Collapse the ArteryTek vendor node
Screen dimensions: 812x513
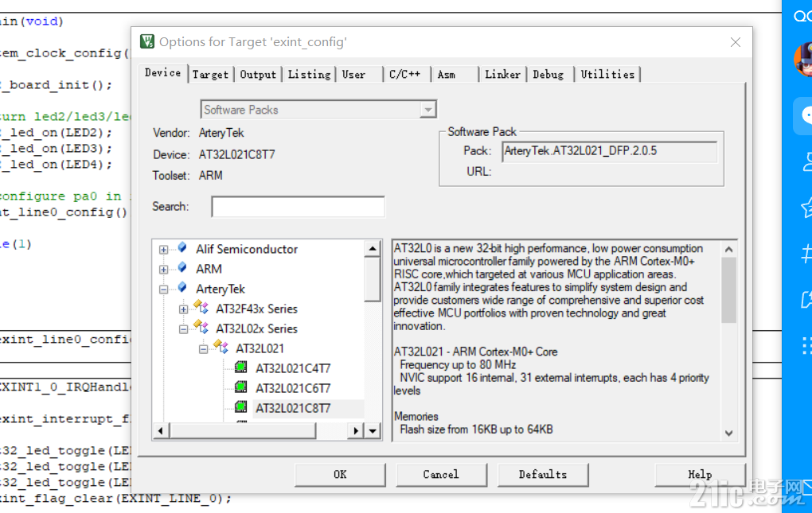click(x=164, y=290)
